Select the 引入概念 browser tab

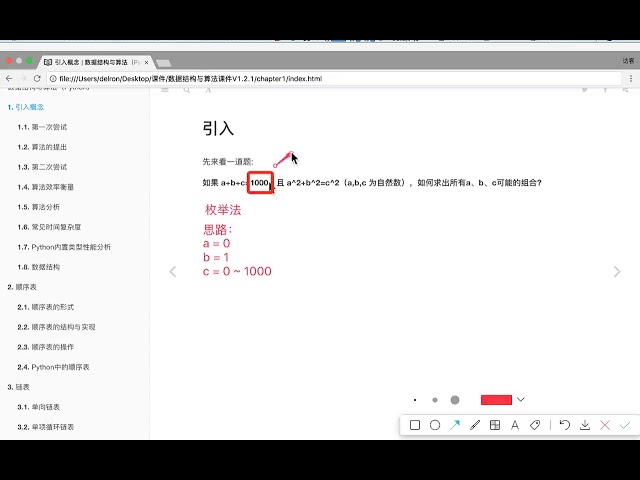point(96,62)
